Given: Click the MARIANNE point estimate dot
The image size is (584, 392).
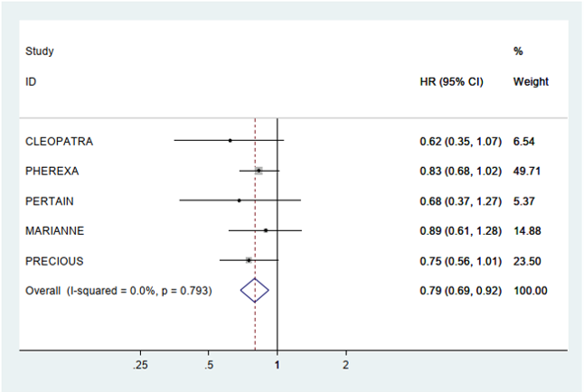Looking at the screenshot, I should click(266, 230).
